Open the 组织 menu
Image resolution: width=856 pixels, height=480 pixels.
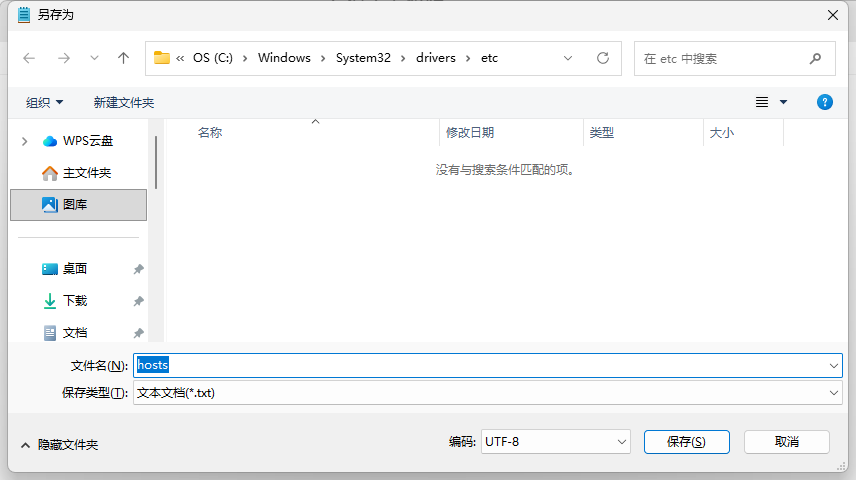click(x=44, y=103)
